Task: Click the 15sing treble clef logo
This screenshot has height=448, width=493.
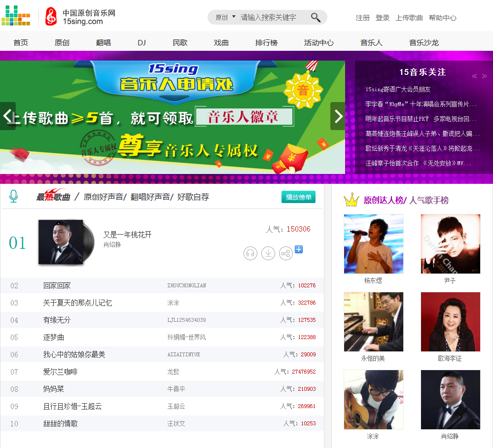Action: pos(51,16)
